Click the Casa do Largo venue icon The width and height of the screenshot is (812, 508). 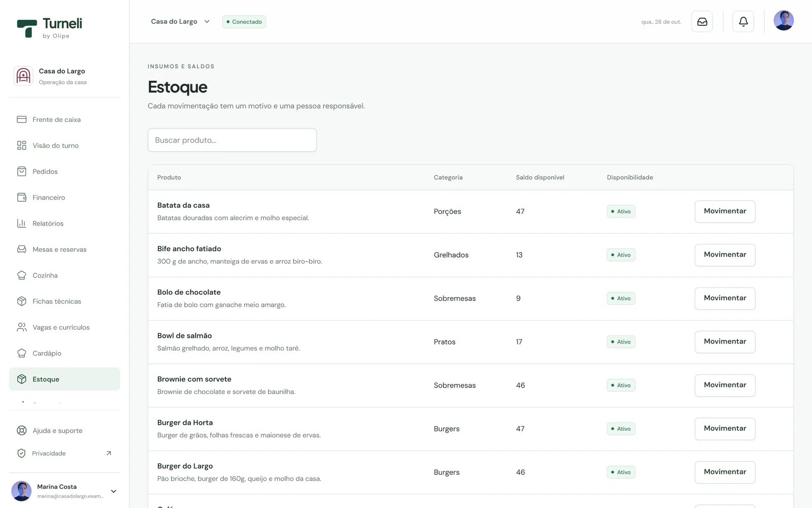[x=23, y=76]
